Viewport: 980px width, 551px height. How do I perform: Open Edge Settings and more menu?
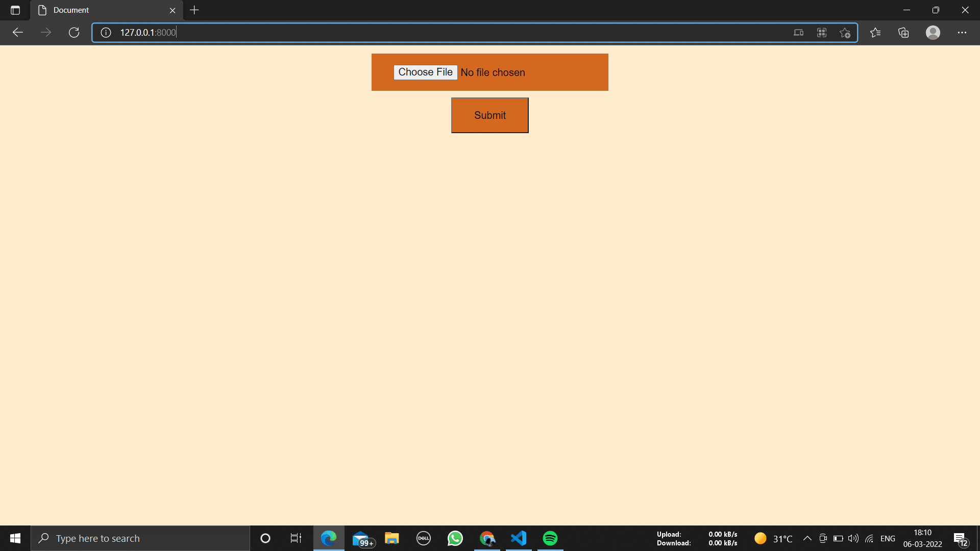962,33
